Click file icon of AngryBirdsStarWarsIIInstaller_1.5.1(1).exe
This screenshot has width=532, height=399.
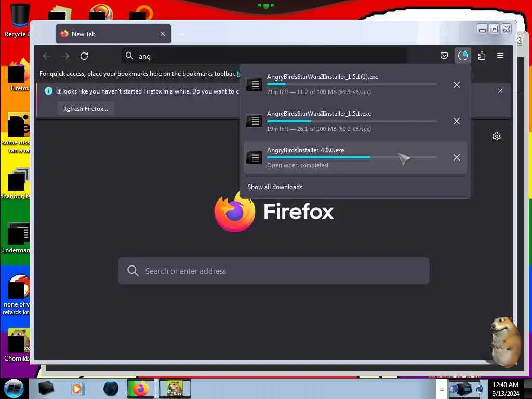(x=254, y=85)
